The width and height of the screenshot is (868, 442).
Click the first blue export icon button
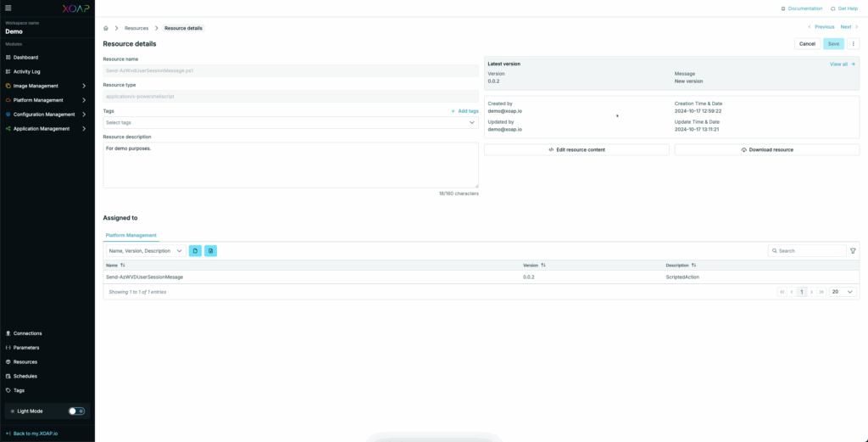[195, 251]
